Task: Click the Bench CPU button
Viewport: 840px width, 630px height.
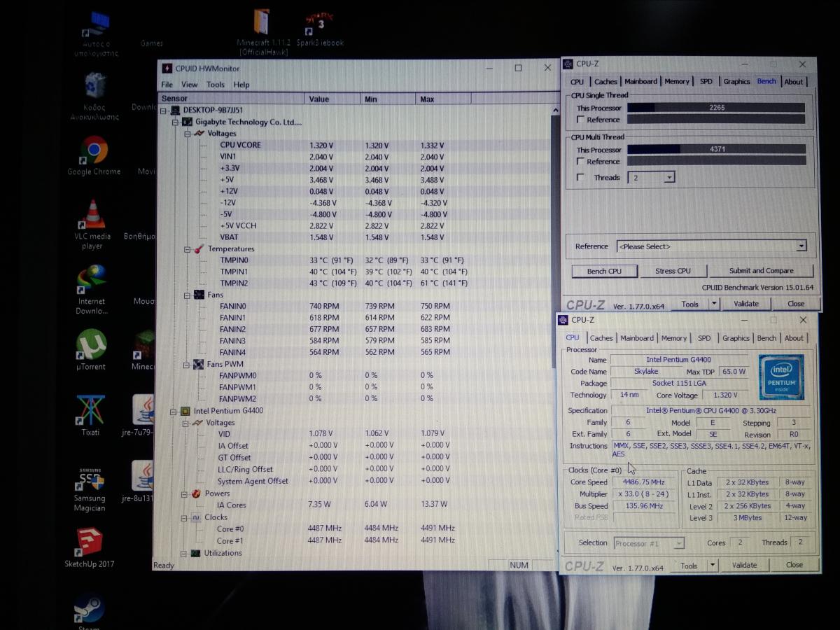Action: [x=604, y=271]
